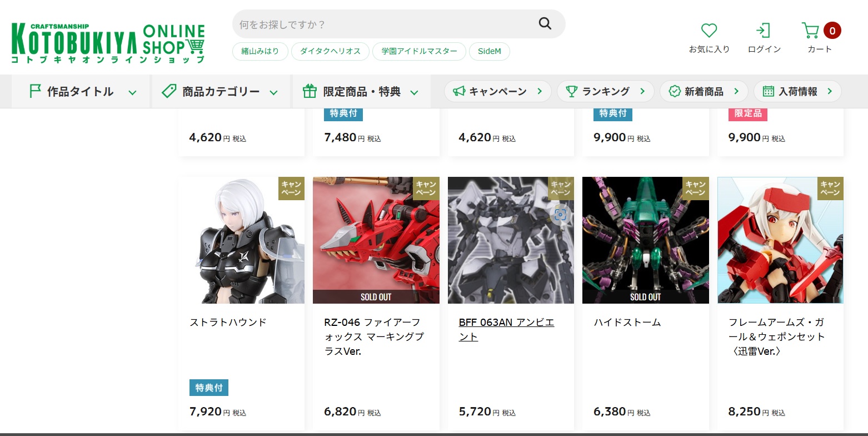
Task: Click the 7,480円 price in the top row
Action: (x=352, y=137)
